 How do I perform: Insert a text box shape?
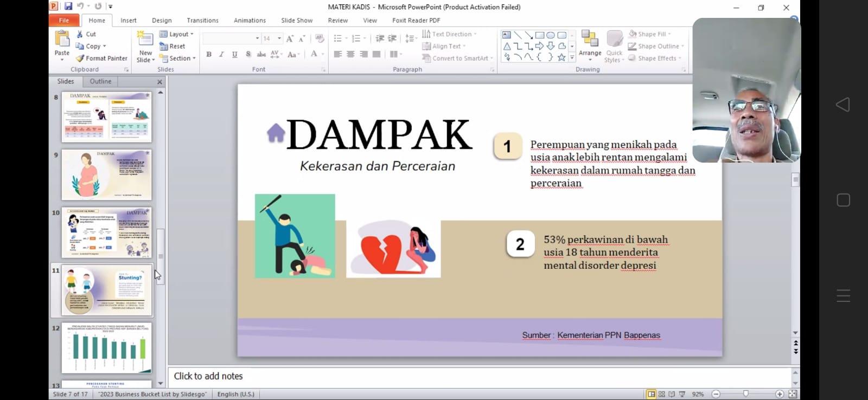507,35
